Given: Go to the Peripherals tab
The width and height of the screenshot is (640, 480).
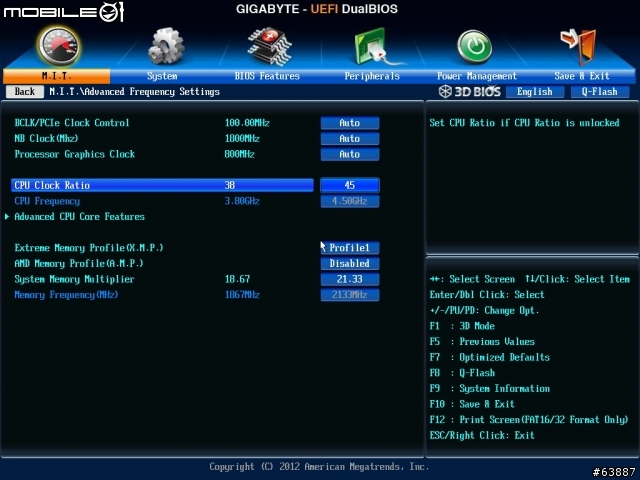Looking at the screenshot, I should pyautogui.click(x=372, y=76).
